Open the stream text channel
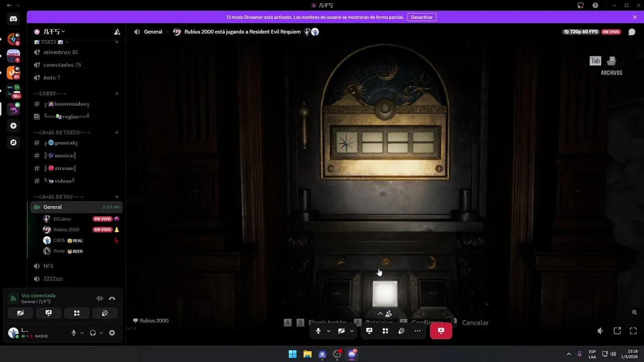The width and height of the screenshot is (644, 362). [76, 168]
